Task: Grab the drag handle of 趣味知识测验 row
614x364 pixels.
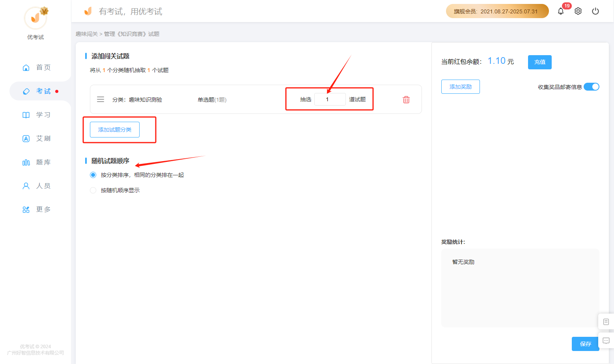Action: pyautogui.click(x=101, y=99)
